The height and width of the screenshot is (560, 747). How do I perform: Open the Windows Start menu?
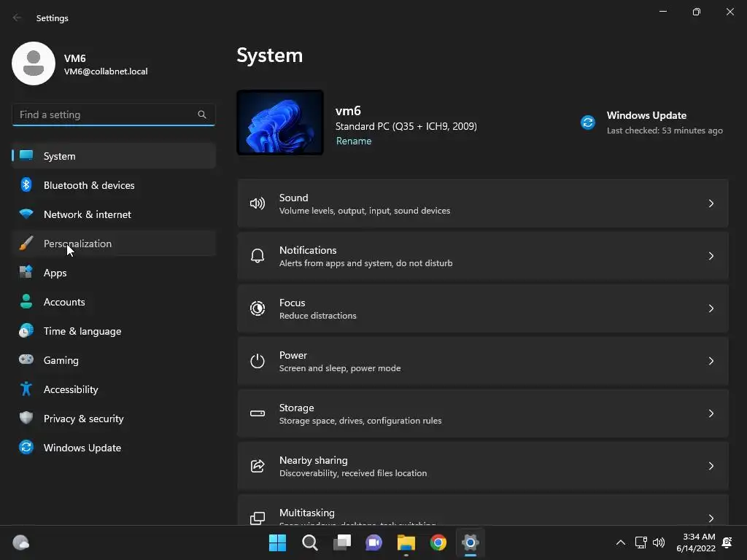click(277, 542)
